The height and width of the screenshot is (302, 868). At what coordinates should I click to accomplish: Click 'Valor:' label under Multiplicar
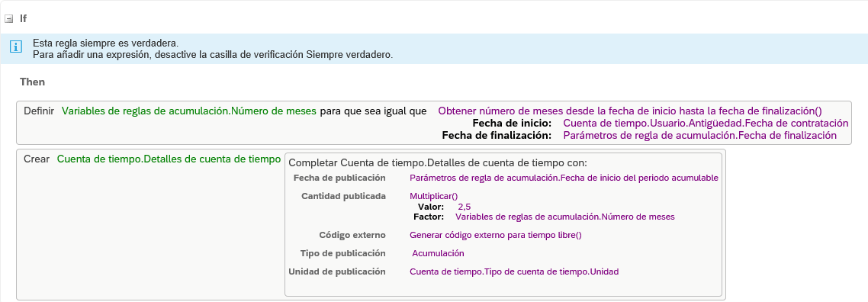click(x=431, y=207)
